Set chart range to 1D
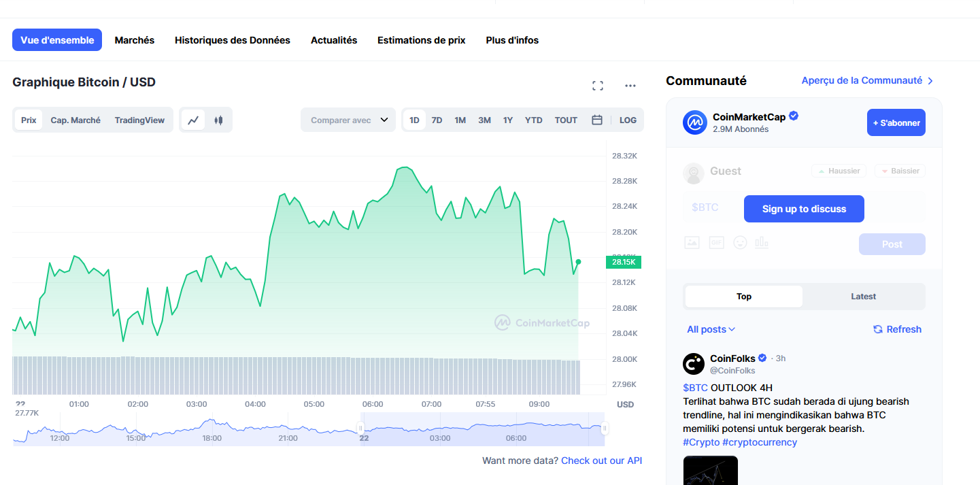 [414, 120]
